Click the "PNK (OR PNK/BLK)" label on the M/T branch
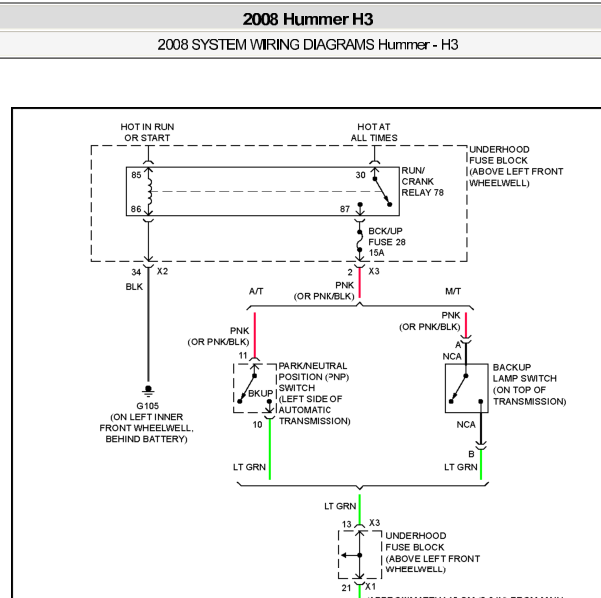Image resolution: width=601 pixels, height=598 pixels. coord(430,321)
